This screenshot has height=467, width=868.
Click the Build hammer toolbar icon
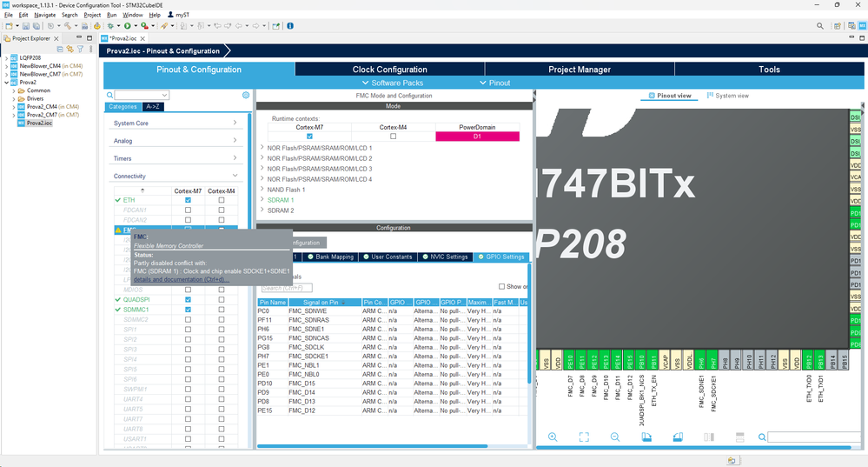[68, 26]
